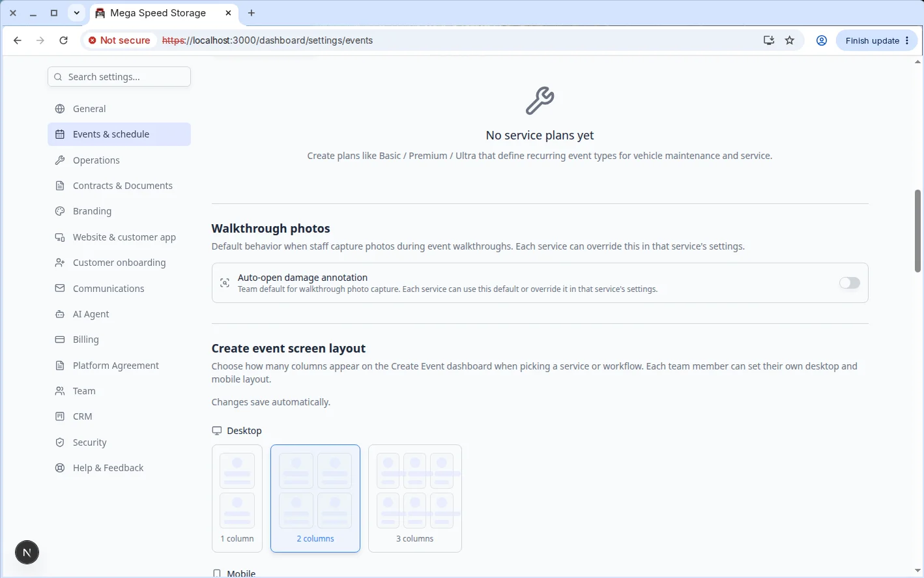The image size is (924, 578).
Task: Click the palette icon beside Branding
Action: coord(60,211)
